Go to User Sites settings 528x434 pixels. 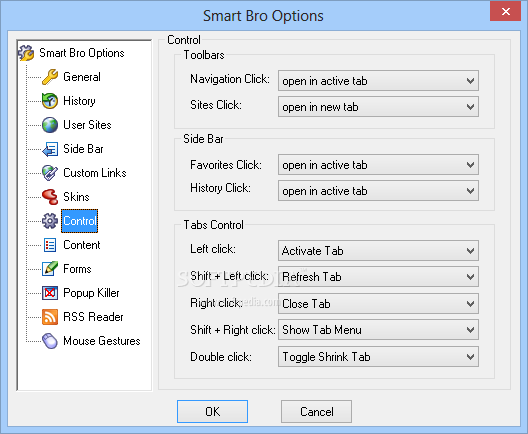[x=87, y=125]
